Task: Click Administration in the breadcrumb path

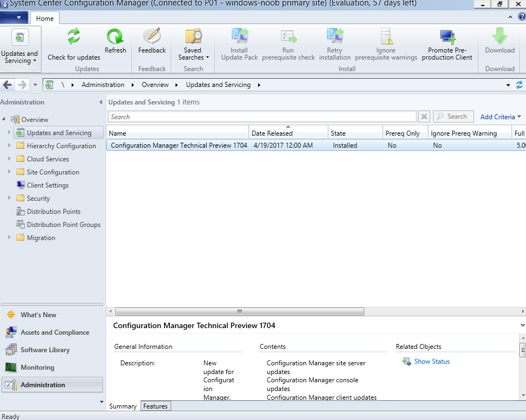Action: point(103,85)
